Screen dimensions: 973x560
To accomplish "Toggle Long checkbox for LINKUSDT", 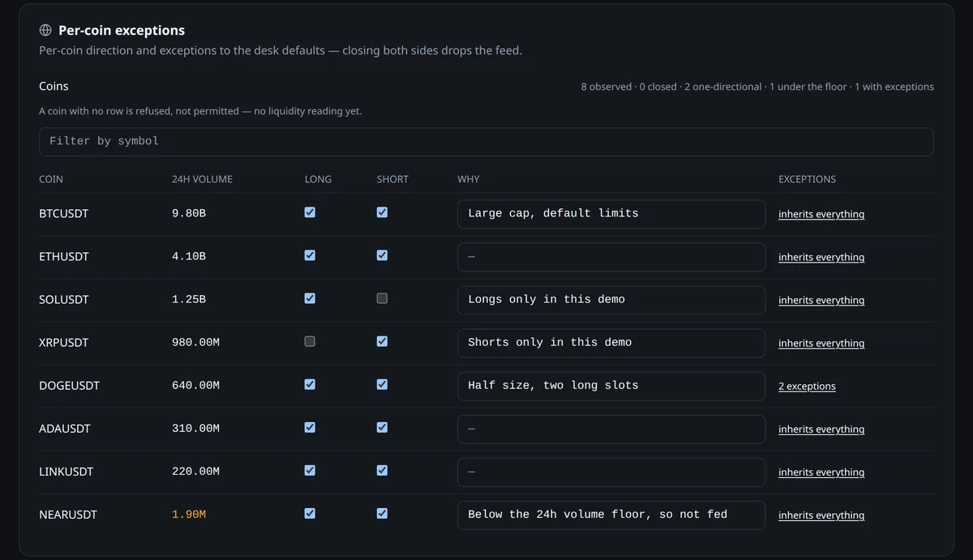I will pos(310,470).
